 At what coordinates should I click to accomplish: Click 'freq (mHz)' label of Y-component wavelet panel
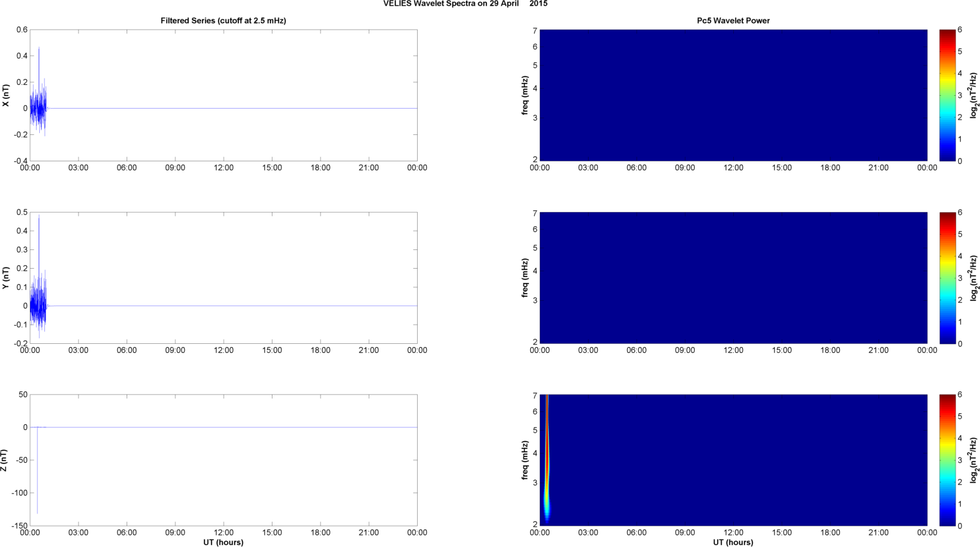click(x=525, y=278)
